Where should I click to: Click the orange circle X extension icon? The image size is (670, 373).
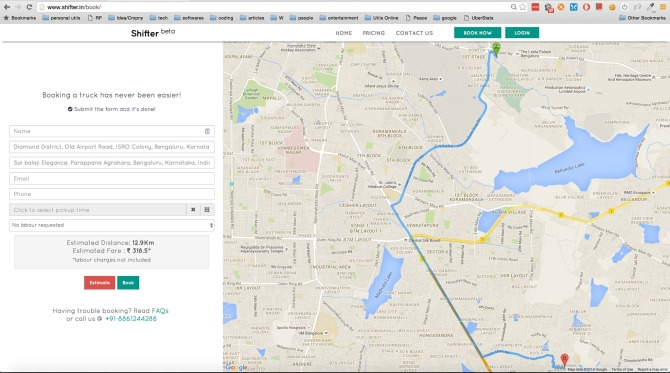click(x=561, y=7)
